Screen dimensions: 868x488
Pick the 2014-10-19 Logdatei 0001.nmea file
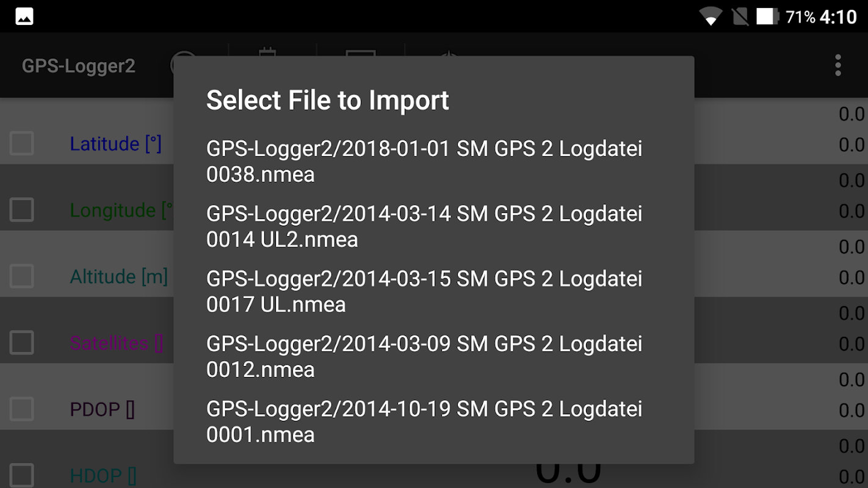coord(424,422)
